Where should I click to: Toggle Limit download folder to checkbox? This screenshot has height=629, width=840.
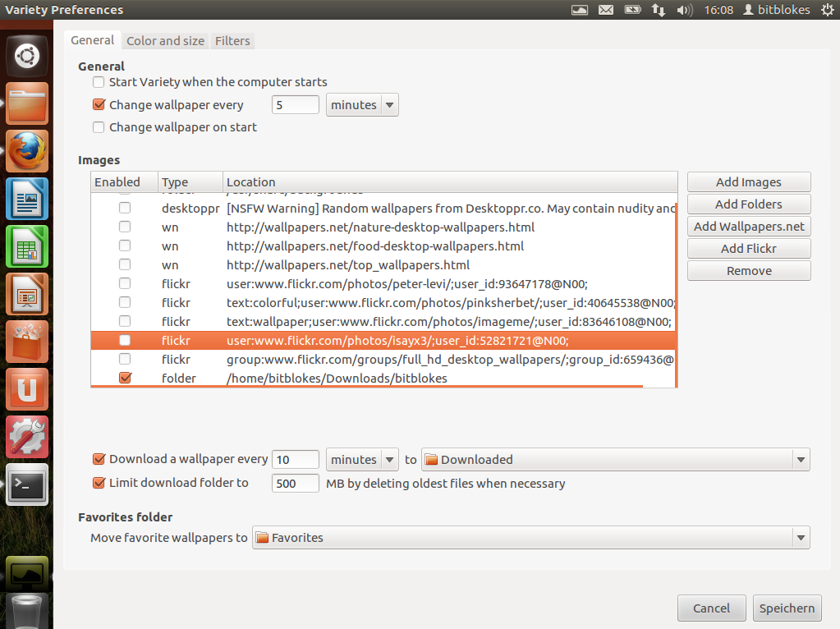(99, 483)
